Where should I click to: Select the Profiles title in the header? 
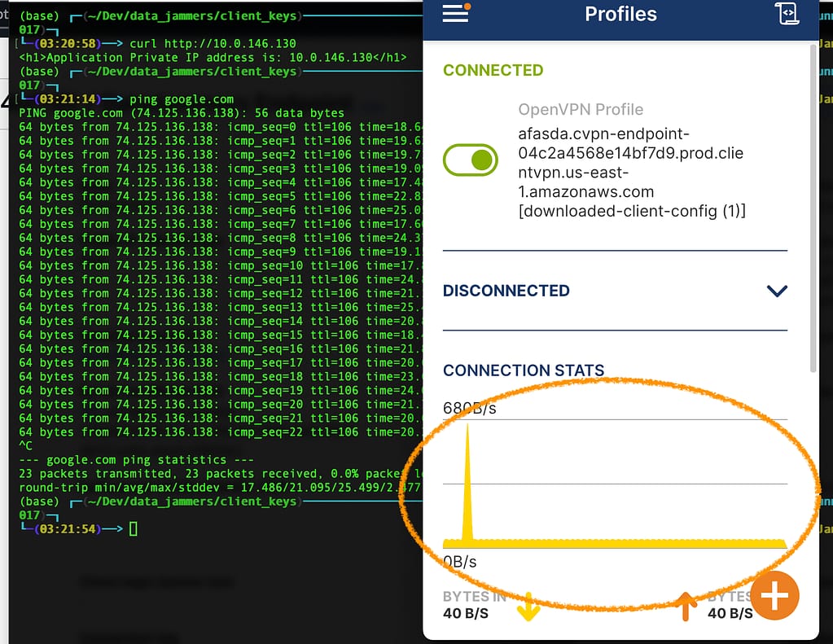point(620,14)
